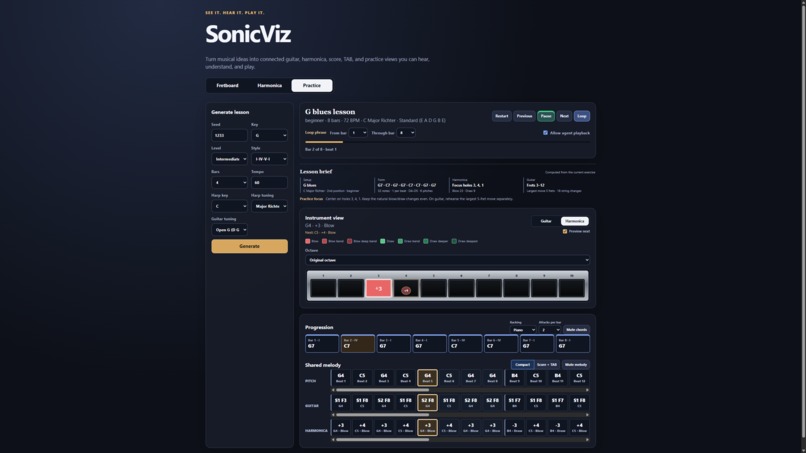Viewport: 806px width, 453px height.
Task: Open the Harp tuning dropdown
Action: pyautogui.click(x=269, y=206)
